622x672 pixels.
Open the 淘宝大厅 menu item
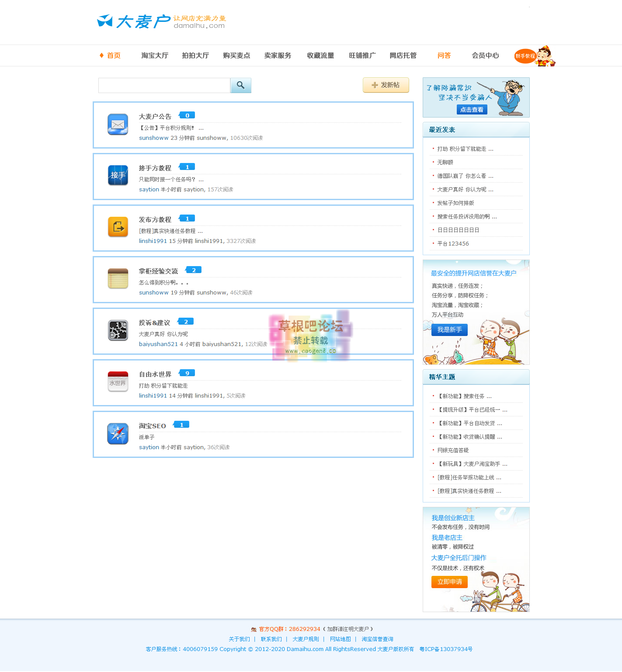[x=155, y=55]
